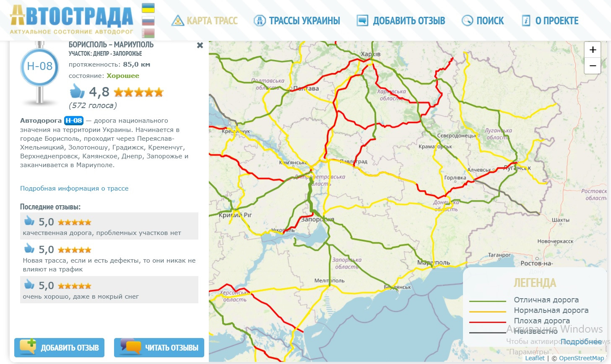
Task: Click the highlighted thick green H-08 segment
Action: [310, 195]
